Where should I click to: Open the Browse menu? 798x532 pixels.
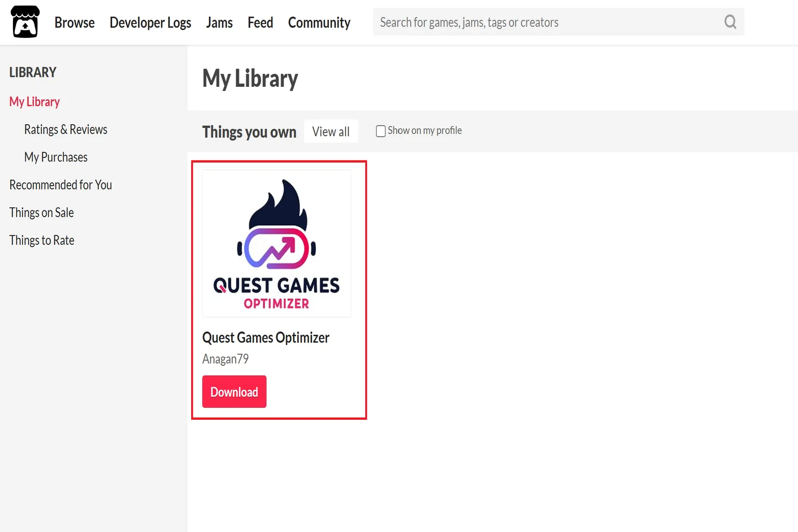click(74, 22)
